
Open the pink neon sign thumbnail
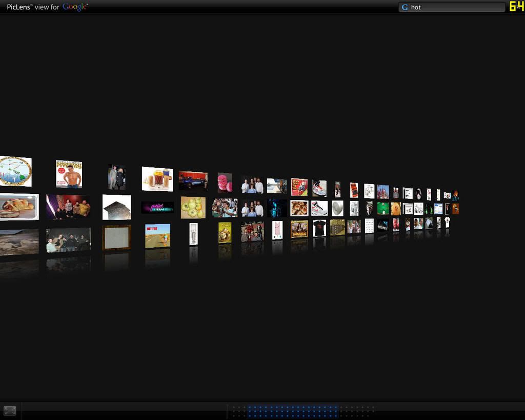[157, 208]
